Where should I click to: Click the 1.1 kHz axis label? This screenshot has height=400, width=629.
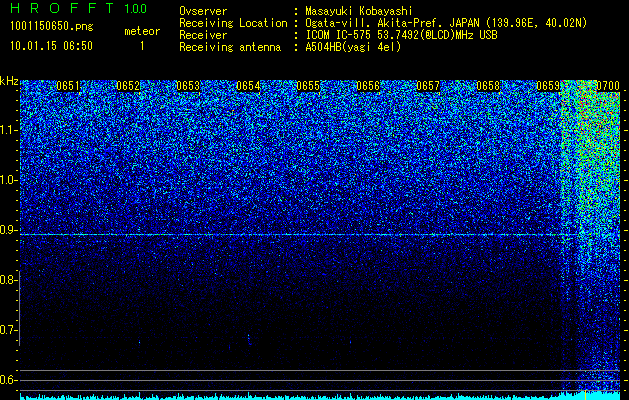pos(8,130)
